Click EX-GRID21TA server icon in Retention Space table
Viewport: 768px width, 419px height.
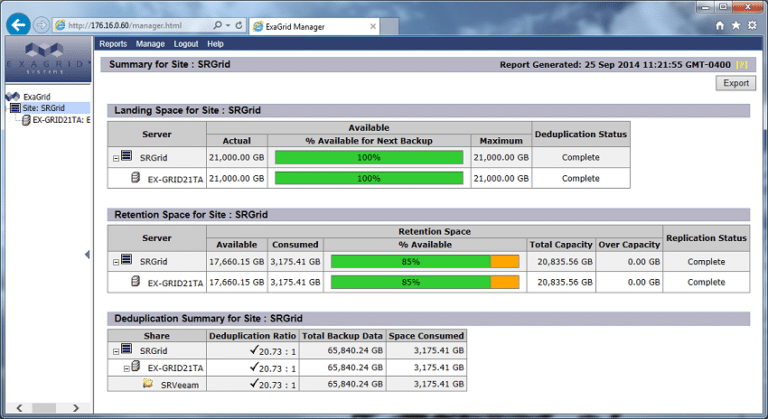(x=136, y=281)
